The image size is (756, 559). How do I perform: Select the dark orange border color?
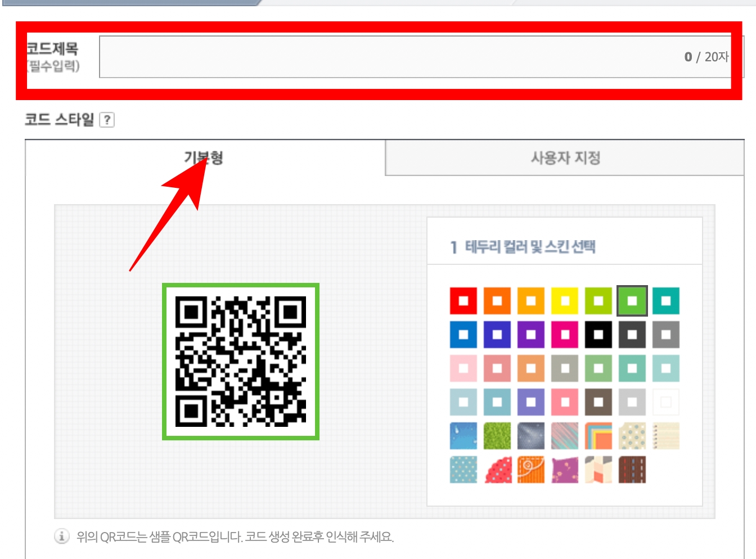pos(497,301)
